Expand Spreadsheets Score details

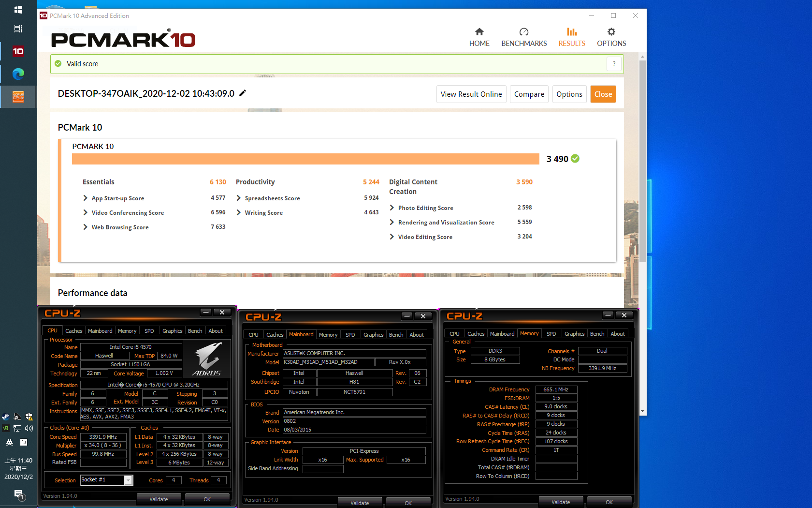click(239, 198)
